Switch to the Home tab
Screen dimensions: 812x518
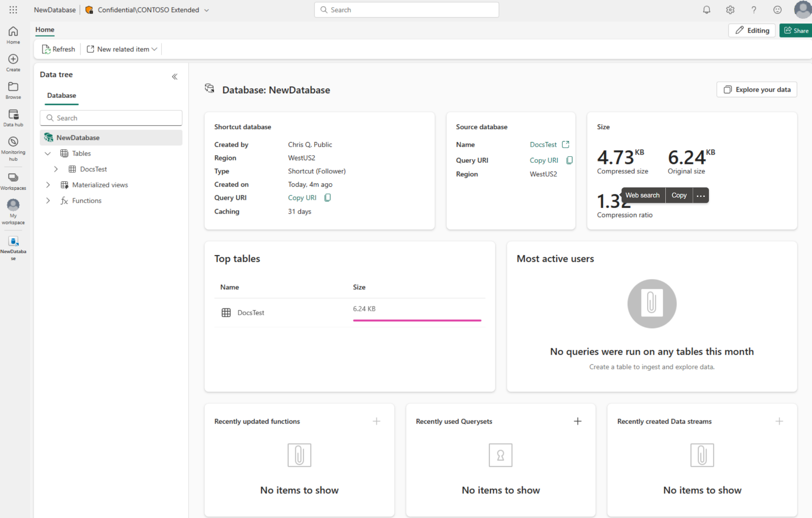[x=45, y=29]
